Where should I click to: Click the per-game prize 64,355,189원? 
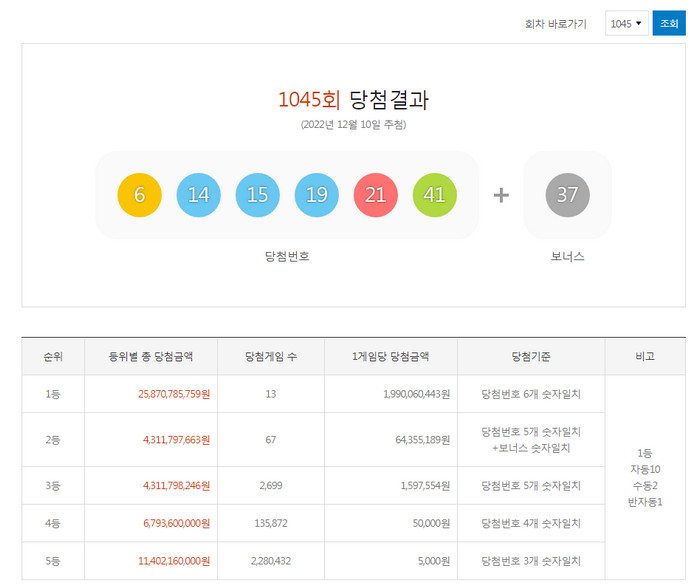[423, 440]
